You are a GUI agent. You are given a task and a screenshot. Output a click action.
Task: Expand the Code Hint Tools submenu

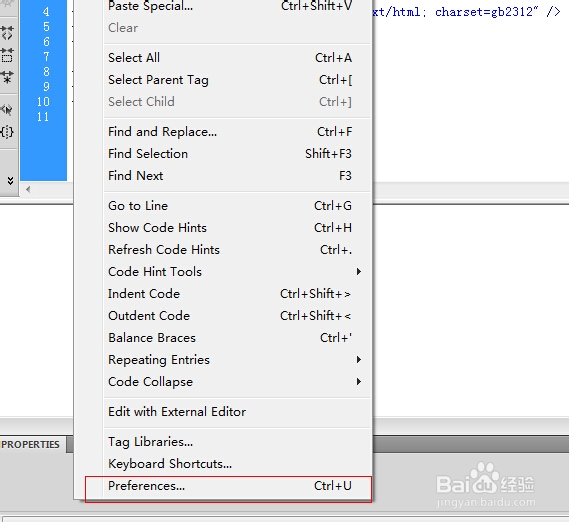point(229,272)
